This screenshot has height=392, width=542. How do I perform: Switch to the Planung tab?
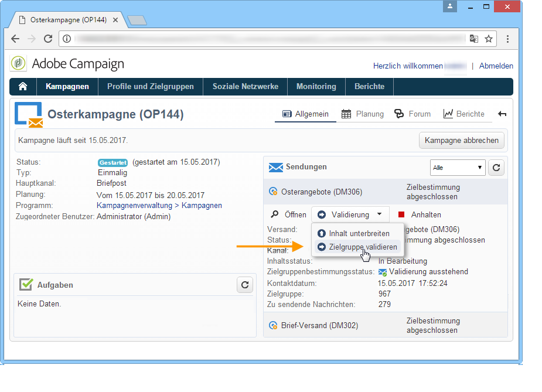[x=363, y=114]
